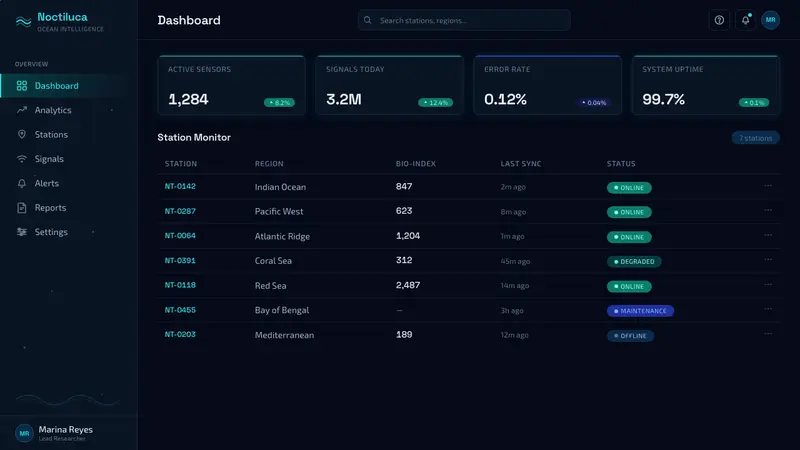800x450 pixels.
Task: Click the Active Sensors card
Action: (232, 85)
